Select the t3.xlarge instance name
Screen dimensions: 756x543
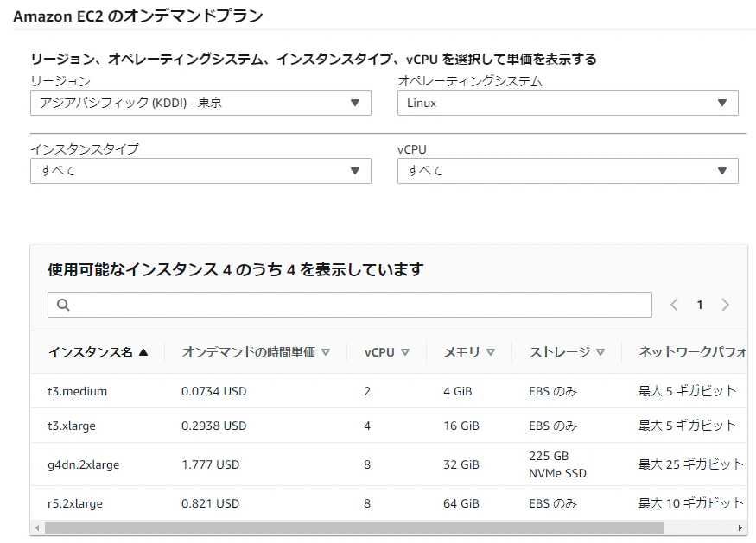(x=72, y=426)
